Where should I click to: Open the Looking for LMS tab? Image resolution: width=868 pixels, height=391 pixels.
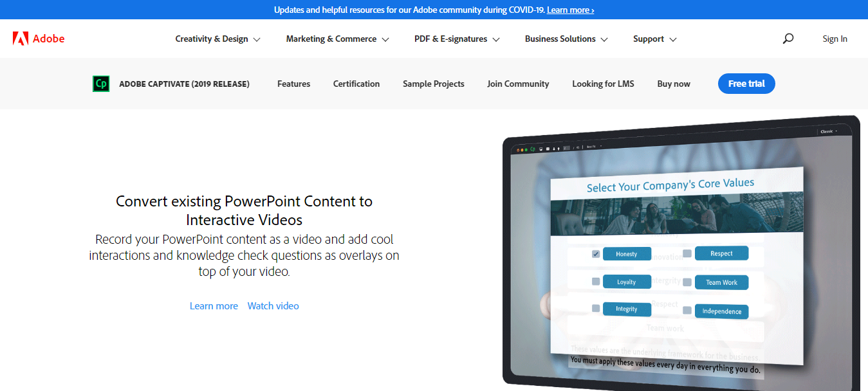(603, 84)
